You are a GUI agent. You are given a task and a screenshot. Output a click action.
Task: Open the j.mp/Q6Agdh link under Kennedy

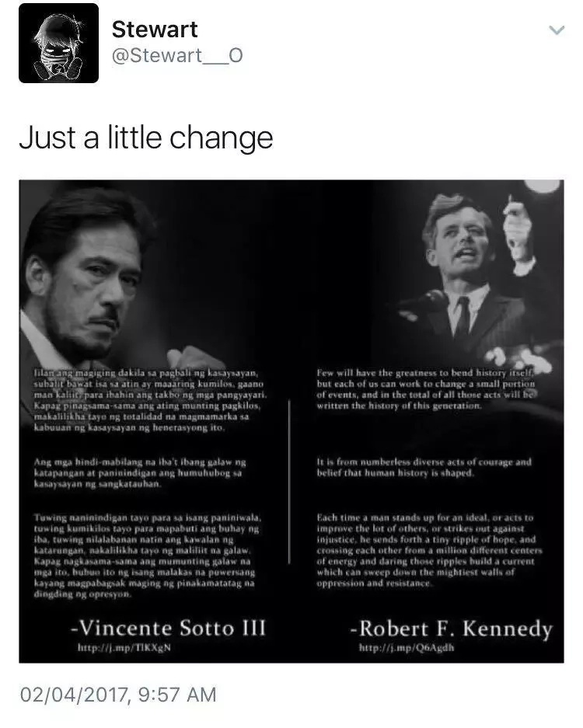click(x=407, y=647)
